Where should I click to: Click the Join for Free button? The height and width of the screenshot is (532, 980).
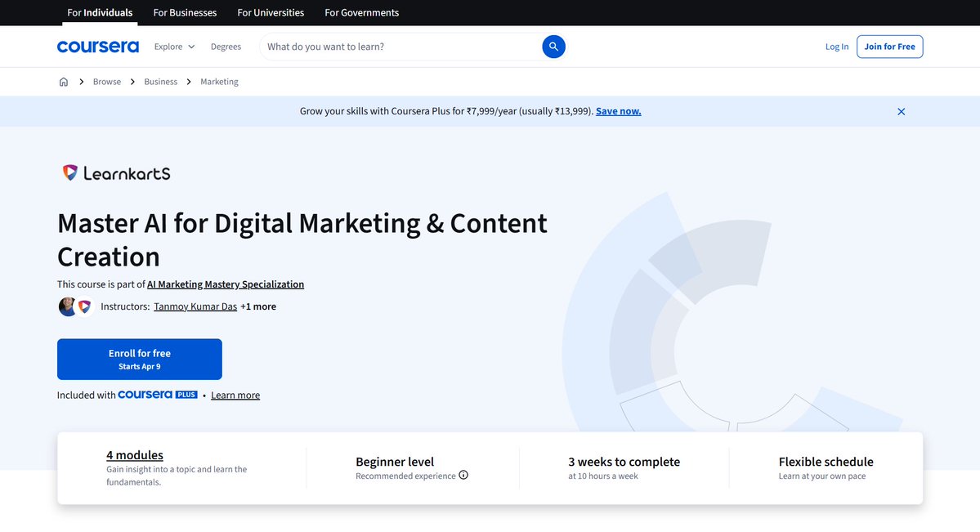889,47
